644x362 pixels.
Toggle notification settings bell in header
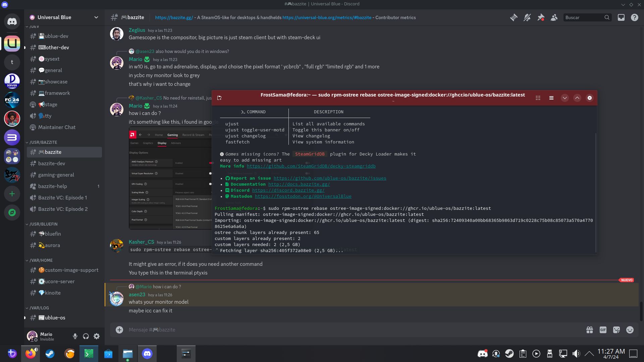527,17
